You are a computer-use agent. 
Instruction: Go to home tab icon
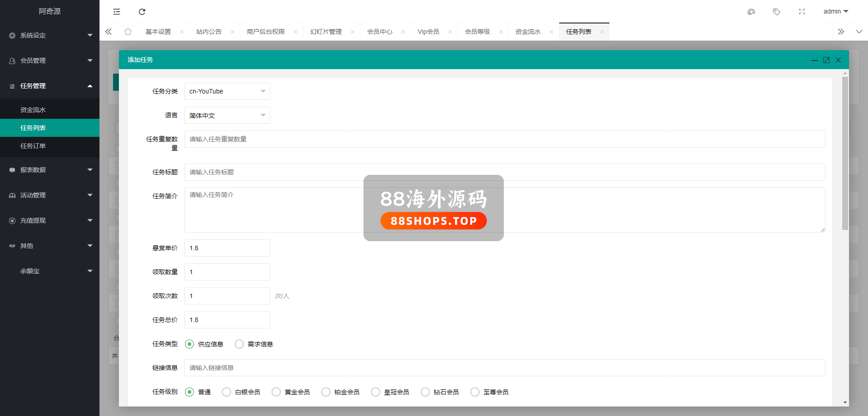128,32
